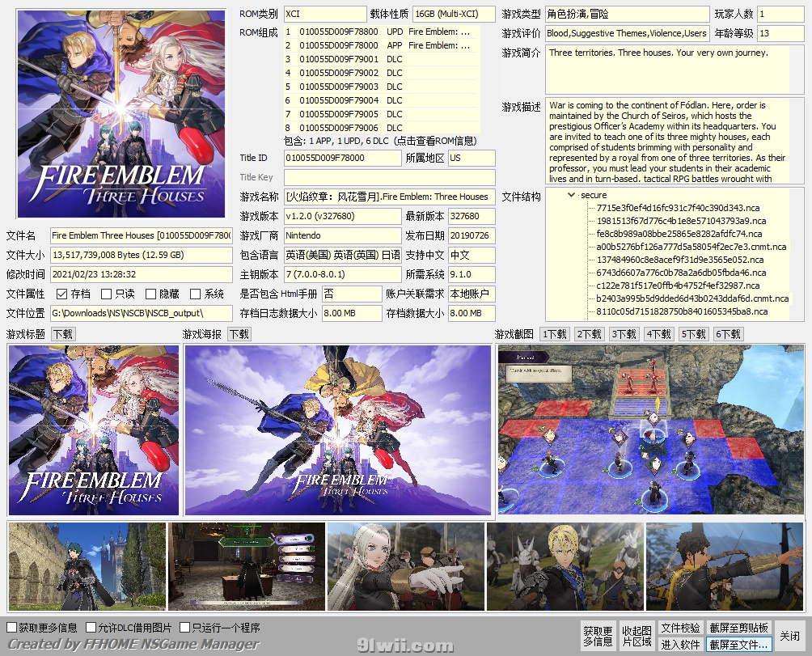This screenshot has height=656, width=812.
Task: Open the Dimitri with soldiers screenshot thumbnail
Action: coord(565,566)
